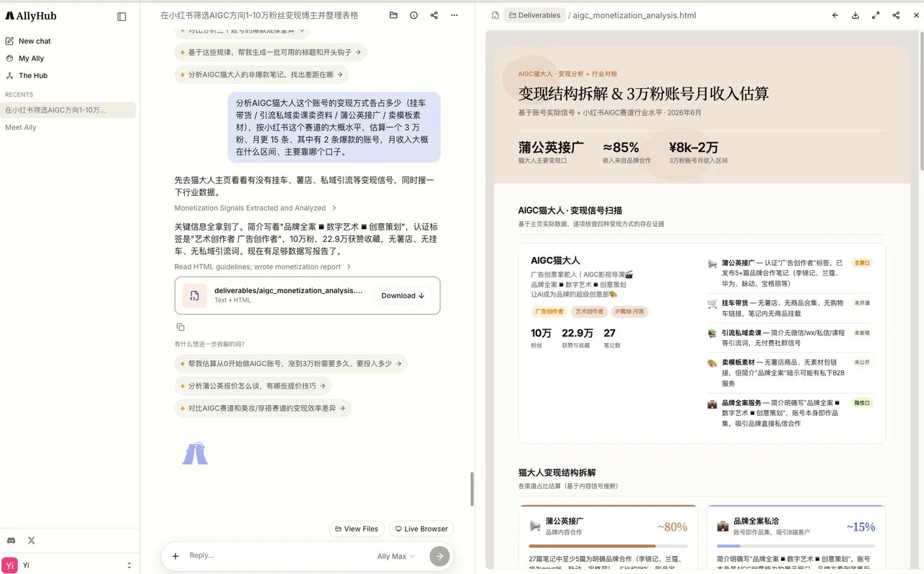Send message arrow button
924x574 pixels.
click(440, 556)
